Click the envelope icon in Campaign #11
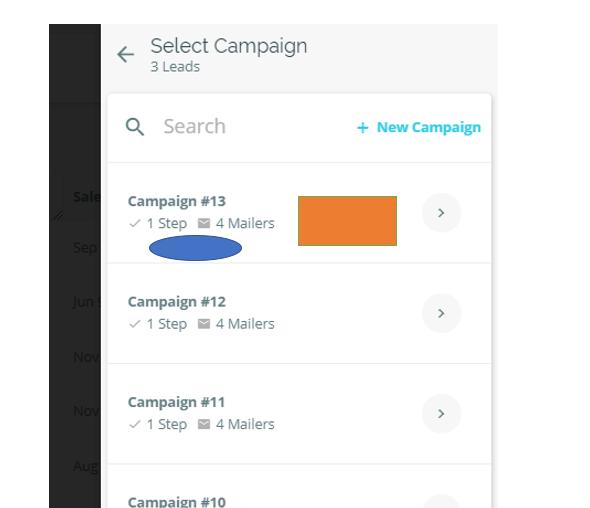 tap(204, 424)
